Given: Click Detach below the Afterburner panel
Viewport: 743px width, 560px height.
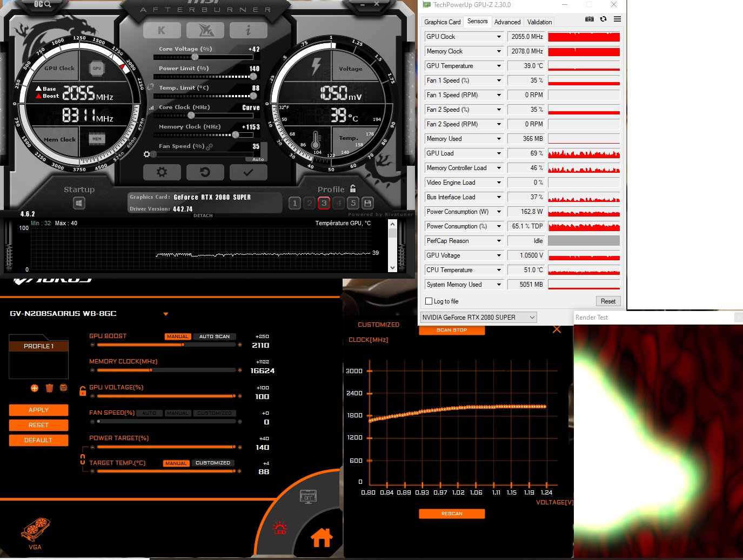Looking at the screenshot, I should tap(203, 215).
